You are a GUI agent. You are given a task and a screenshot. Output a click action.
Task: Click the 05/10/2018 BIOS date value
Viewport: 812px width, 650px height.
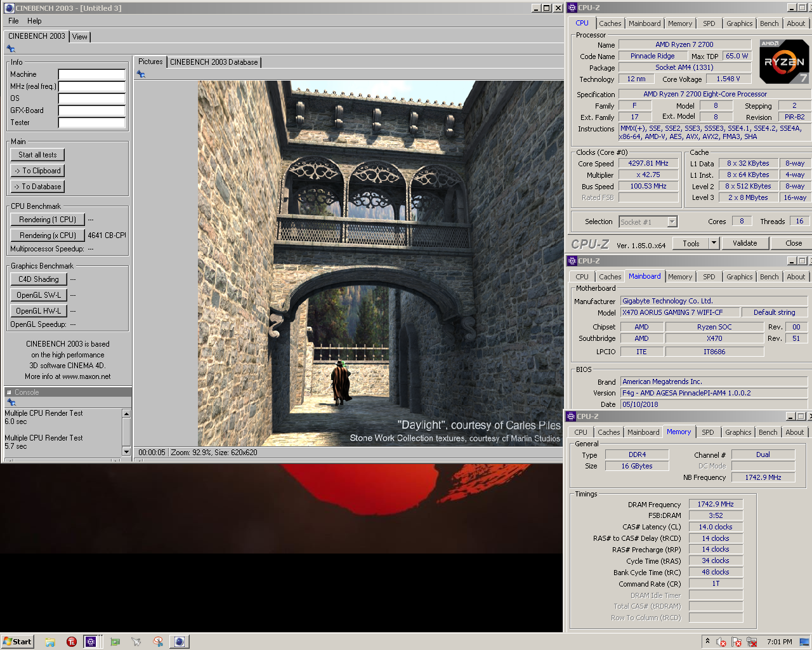(x=713, y=404)
